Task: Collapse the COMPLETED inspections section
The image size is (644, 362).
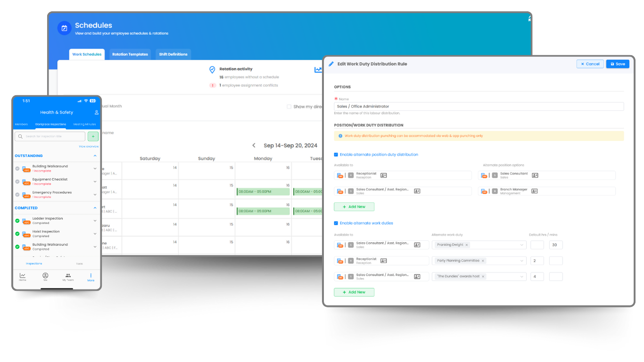Action: pos(95,207)
